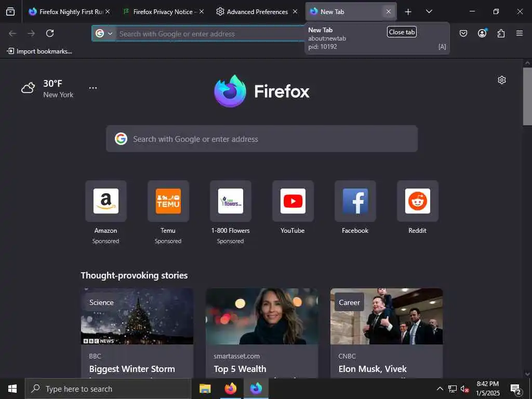Open the 1-800 Flowers shortcut tile
This screenshot has height=399, width=532.
coord(231,201)
